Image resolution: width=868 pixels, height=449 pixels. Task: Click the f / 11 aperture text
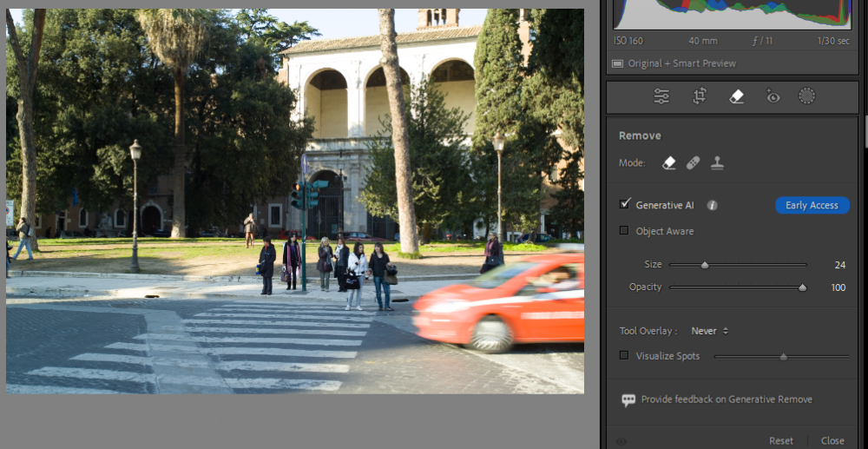click(763, 41)
